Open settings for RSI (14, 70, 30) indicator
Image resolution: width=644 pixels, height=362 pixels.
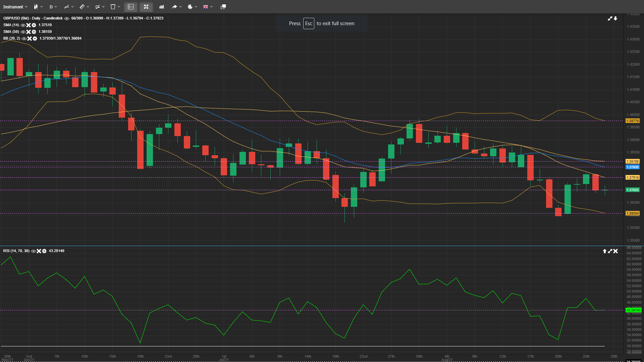(44, 251)
